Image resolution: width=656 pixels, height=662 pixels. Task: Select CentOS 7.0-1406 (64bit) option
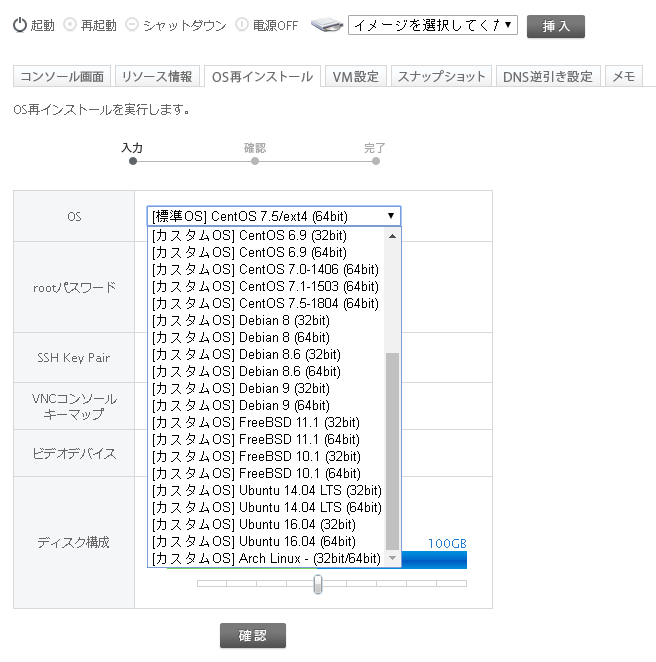[x=266, y=269]
